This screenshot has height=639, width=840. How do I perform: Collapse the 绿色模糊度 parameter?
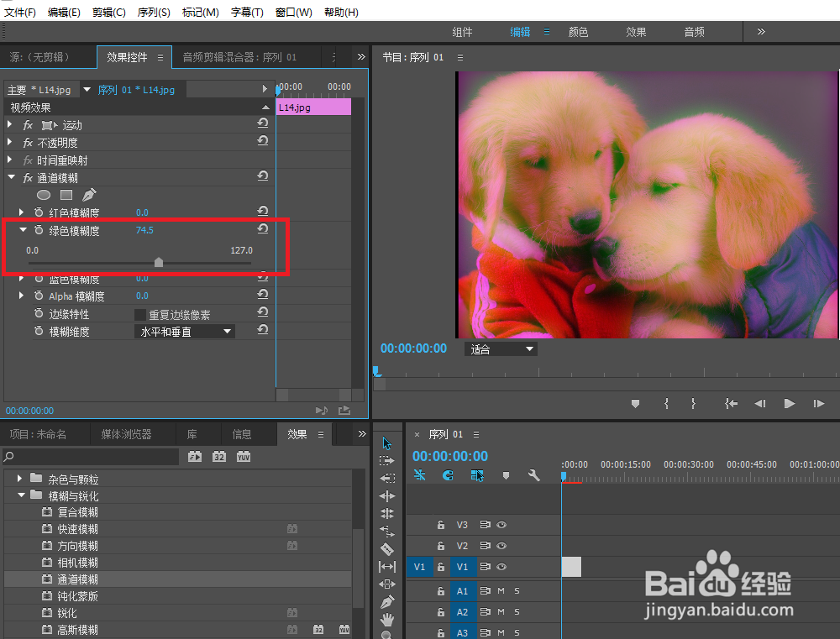(23, 229)
